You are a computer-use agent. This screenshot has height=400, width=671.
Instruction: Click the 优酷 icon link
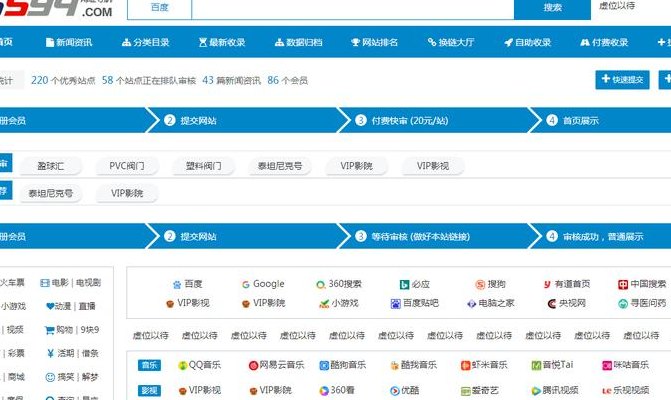click(404, 390)
